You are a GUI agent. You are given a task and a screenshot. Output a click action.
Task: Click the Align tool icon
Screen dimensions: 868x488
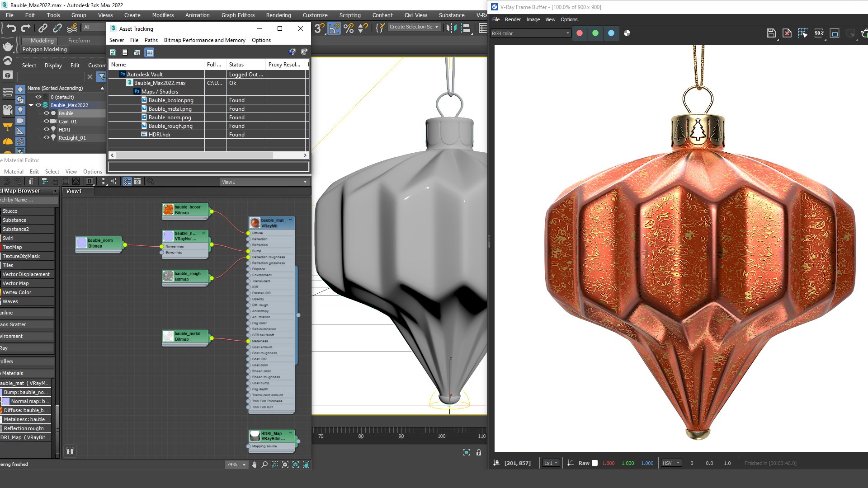click(466, 28)
